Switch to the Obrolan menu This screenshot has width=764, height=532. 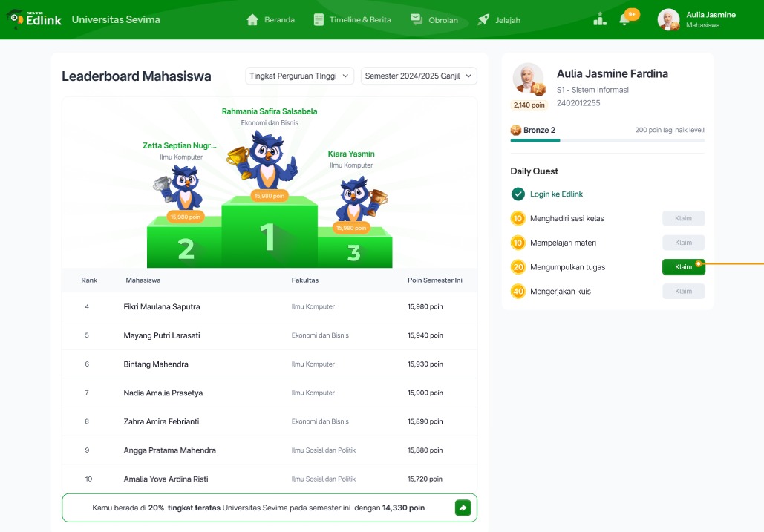[x=434, y=20]
